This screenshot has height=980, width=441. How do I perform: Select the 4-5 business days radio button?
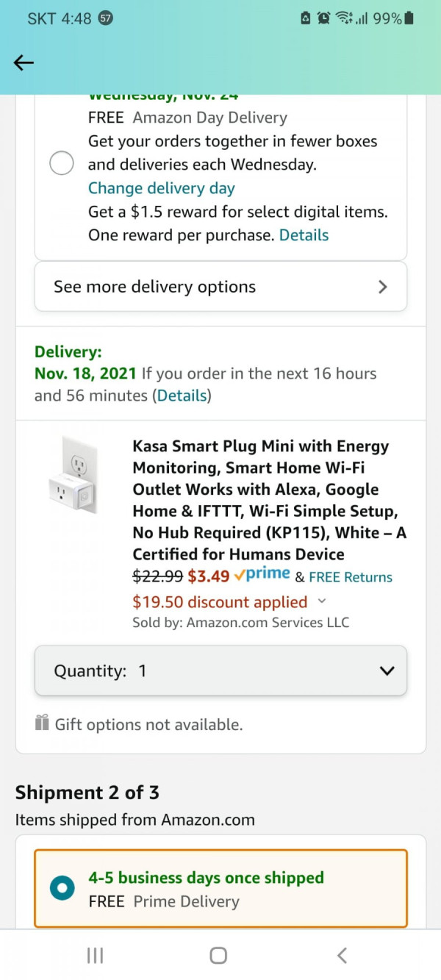[x=62, y=889]
